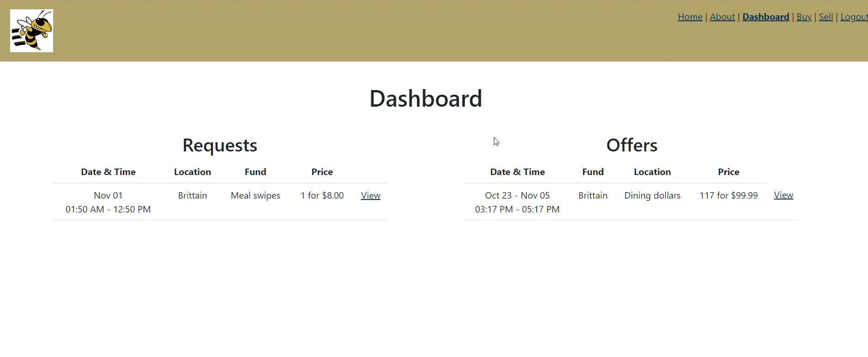This screenshot has width=868, height=357.
Task: Click Price header in Offers table
Action: coord(728,172)
